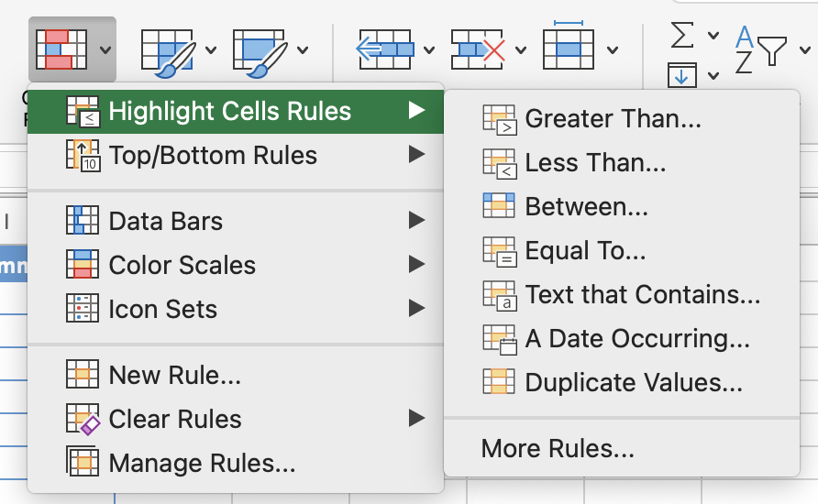818x504 pixels.
Task: Choose Greater Than... rule
Action: [613, 119]
